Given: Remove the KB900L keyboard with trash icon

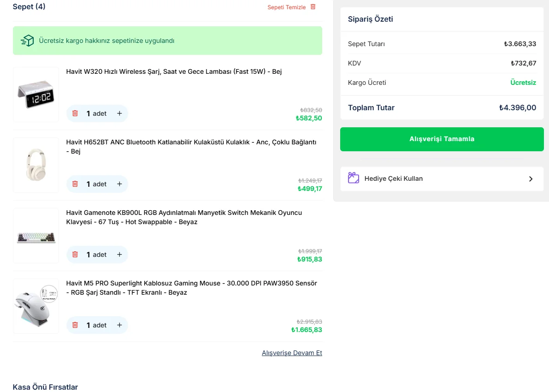Looking at the screenshot, I should click(x=75, y=255).
